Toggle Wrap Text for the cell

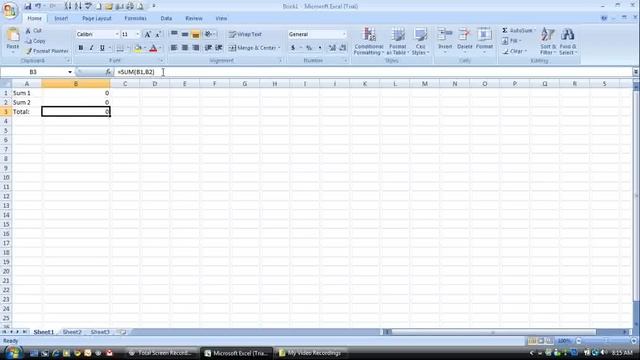(245, 34)
